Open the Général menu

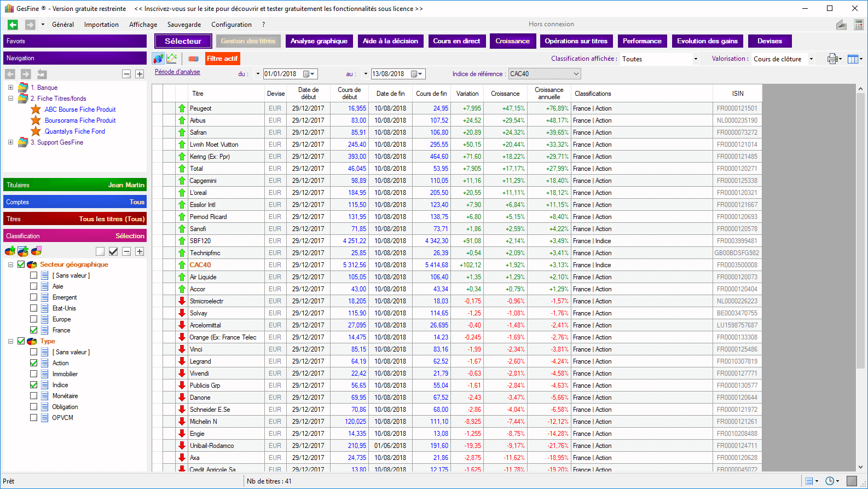coord(63,25)
